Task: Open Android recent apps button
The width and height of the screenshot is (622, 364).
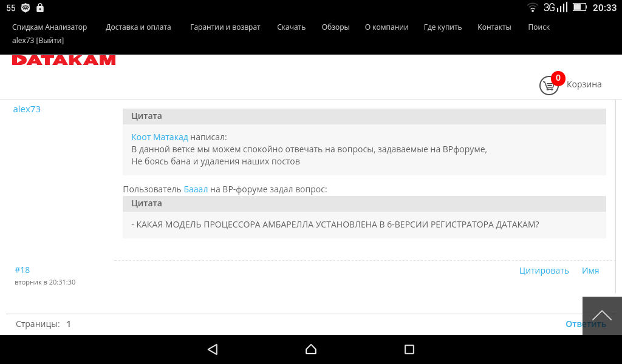Action: coord(409,349)
